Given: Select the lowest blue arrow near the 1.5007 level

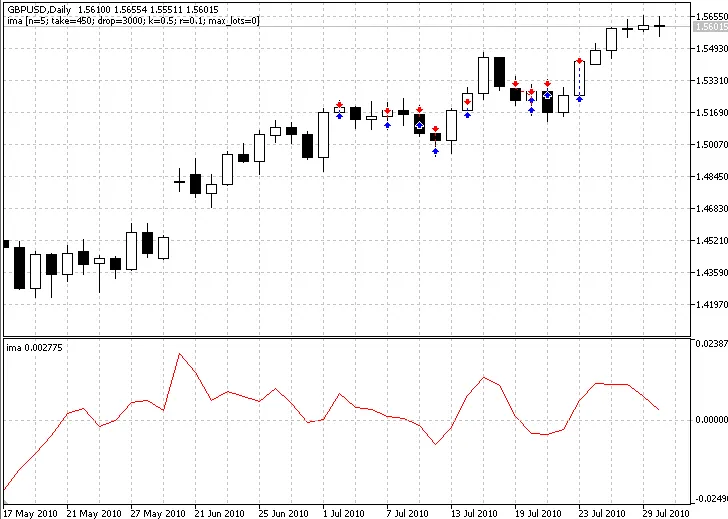Looking at the screenshot, I should 435,152.
